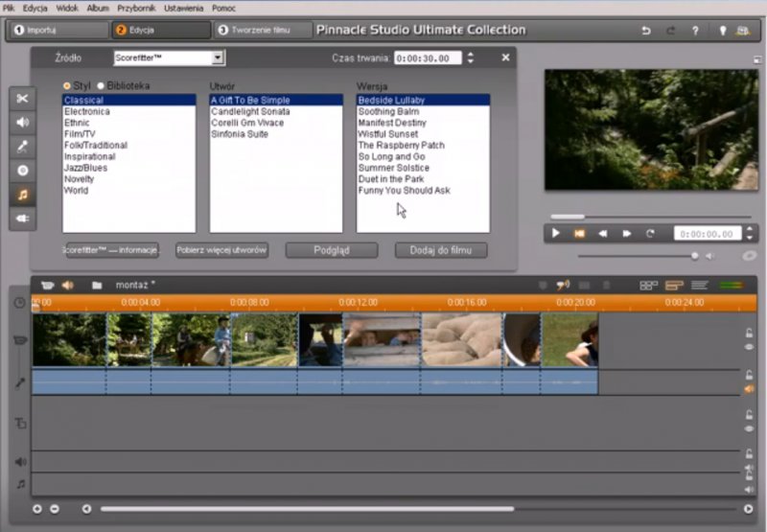Viewport: 767px width, 532px height.
Task: Click the undo arrow icon
Action: tap(646, 31)
